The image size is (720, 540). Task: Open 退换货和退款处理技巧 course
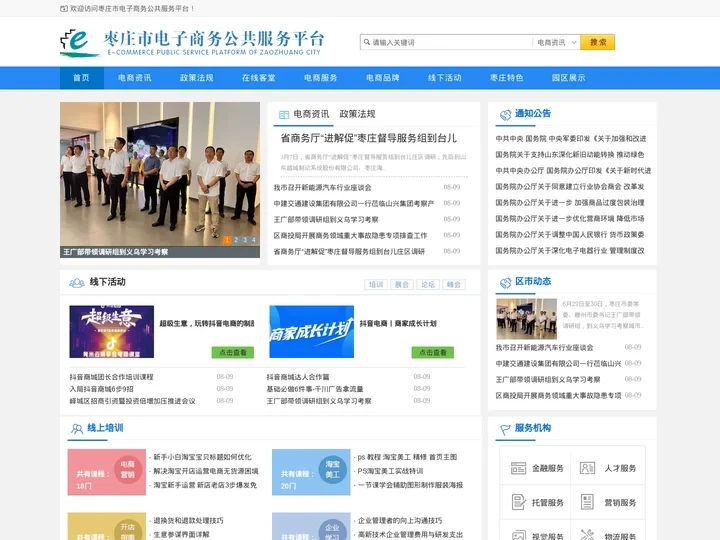coord(188,521)
